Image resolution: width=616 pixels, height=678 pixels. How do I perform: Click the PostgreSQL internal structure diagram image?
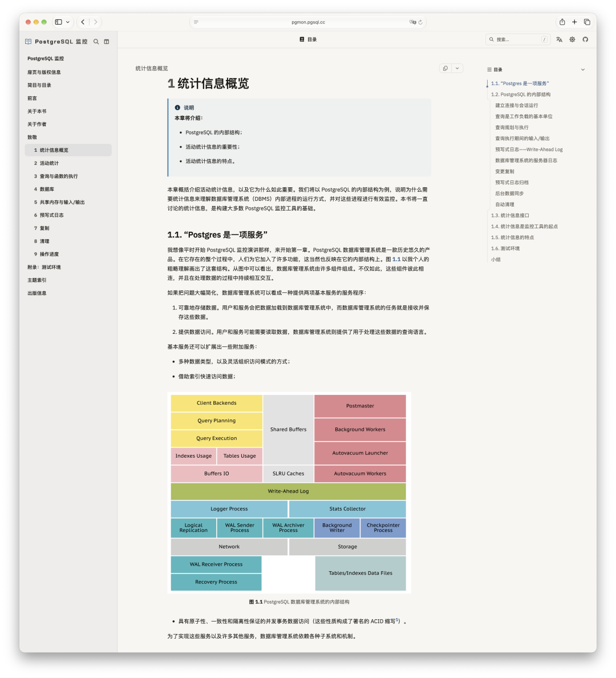[289, 493]
